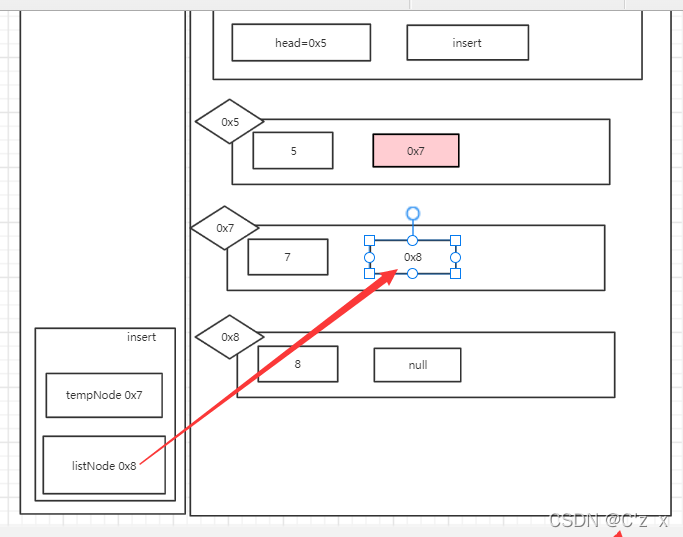
Task: Click the rotation handle above the 0x8 box
Action: pos(413,213)
